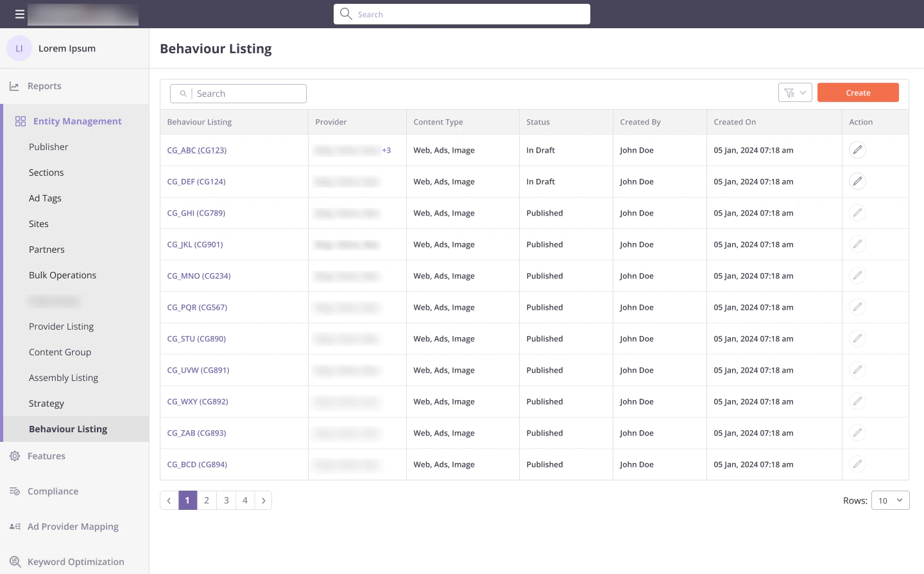Open Content Group in sidebar
The width and height of the screenshot is (924, 574).
60,352
